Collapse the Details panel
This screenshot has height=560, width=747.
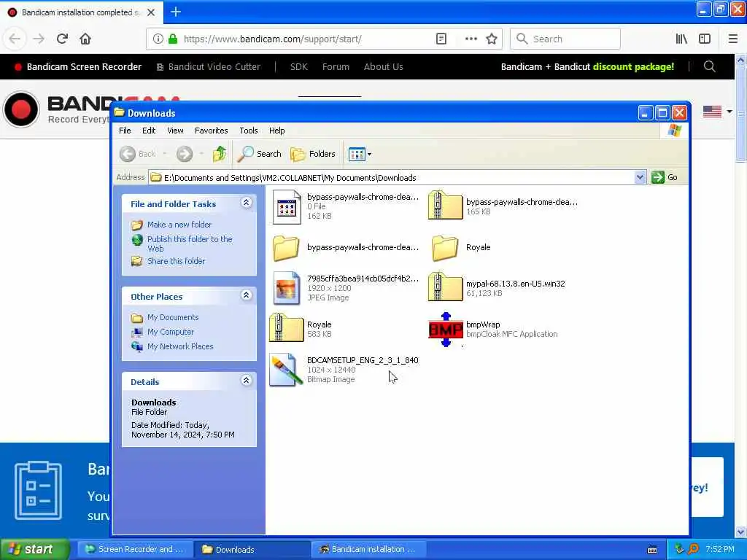[246, 381]
